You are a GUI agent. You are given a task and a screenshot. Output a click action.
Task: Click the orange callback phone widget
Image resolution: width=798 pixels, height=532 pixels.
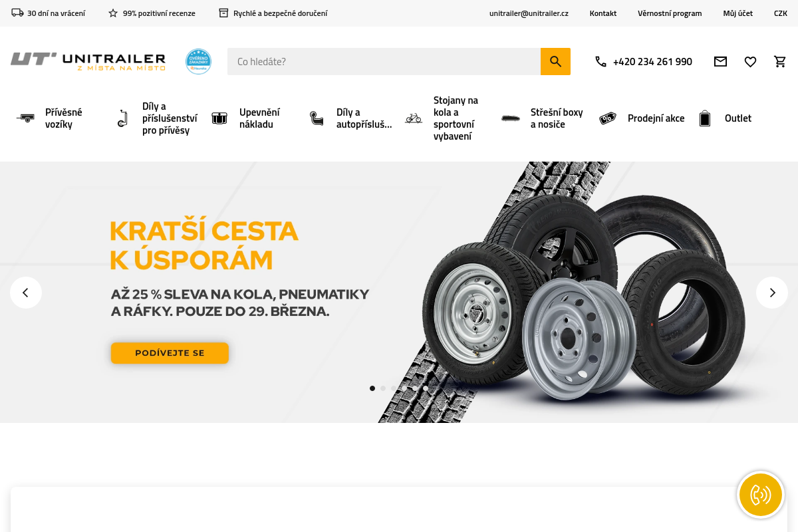pyautogui.click(x=761, y=495)
